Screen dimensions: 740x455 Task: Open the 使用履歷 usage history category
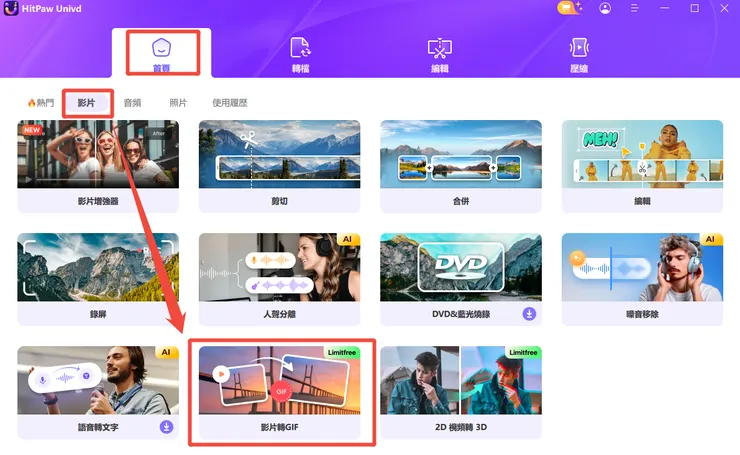pos(229,103)
